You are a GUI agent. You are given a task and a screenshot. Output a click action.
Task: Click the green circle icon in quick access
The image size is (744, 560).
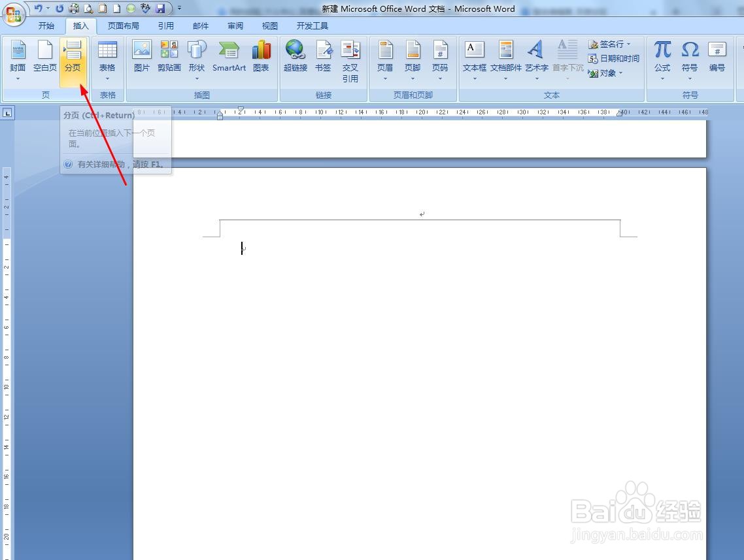[x=131, y=8]
